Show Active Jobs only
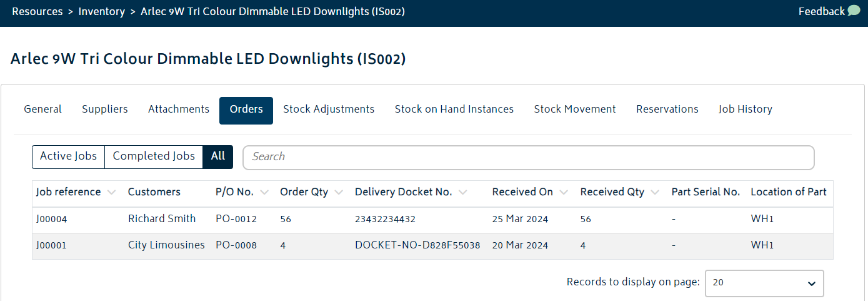Viewport: 868px width, 301px height. click(68, 156)
